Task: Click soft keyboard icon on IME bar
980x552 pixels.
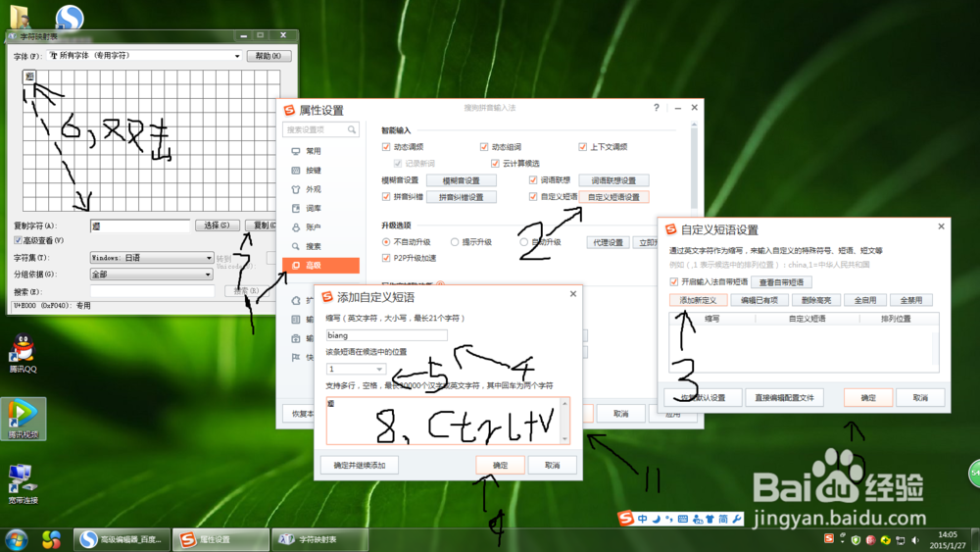Action: click(683, 519)
